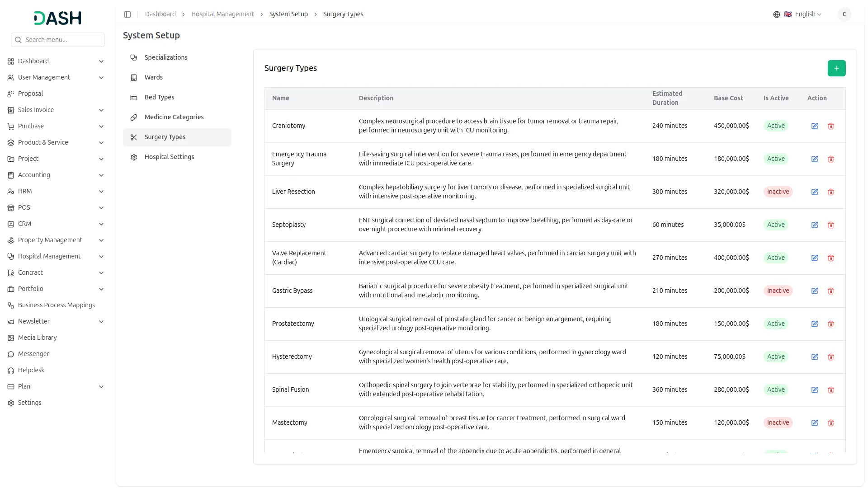Edit the Spinal Fusion surgery type
Viewport: 868px width, 488px height.
pyautogui.click(x=814, y=390)
